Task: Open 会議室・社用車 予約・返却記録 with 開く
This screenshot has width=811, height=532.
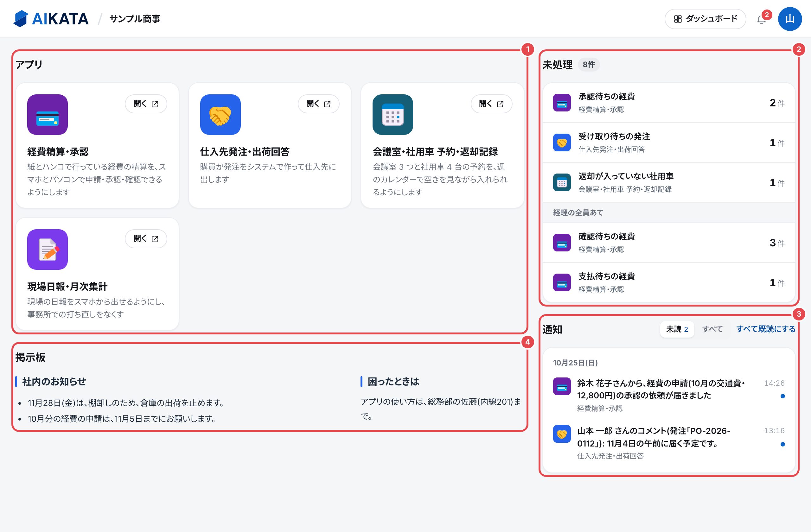Action: pyautogui.click(x=491, y=104)
